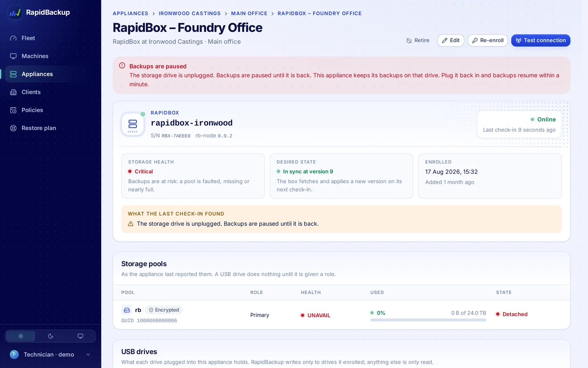Click serial number RBX-7AEEE8

click(x=176, y=136)
